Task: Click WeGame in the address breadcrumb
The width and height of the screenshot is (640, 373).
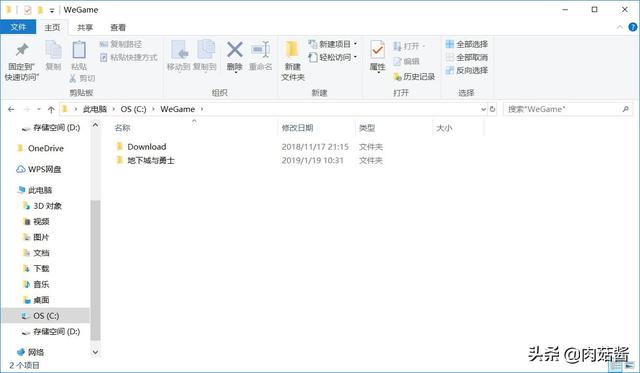Action: click(178, 109)
